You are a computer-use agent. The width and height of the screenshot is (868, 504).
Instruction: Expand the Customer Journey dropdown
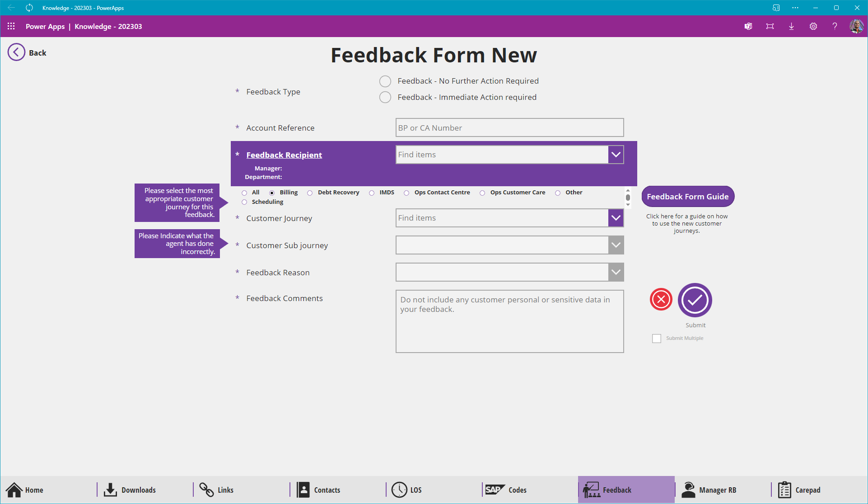tap(616, 218)
